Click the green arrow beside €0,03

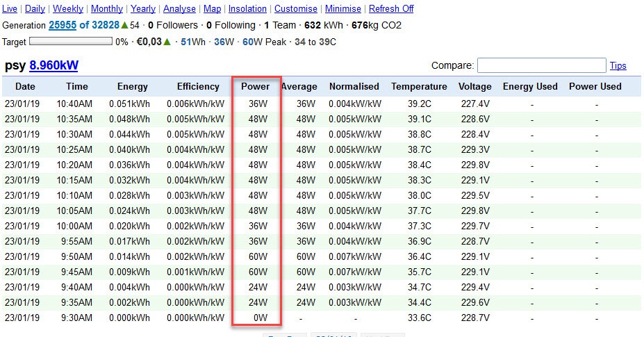(167, 42)
